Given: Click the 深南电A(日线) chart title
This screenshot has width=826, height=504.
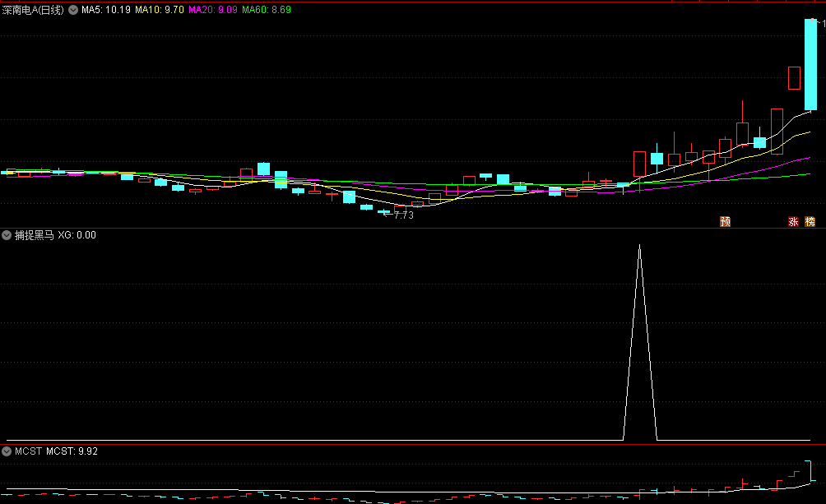Looking at the screenshot, I should coord(34,10).
